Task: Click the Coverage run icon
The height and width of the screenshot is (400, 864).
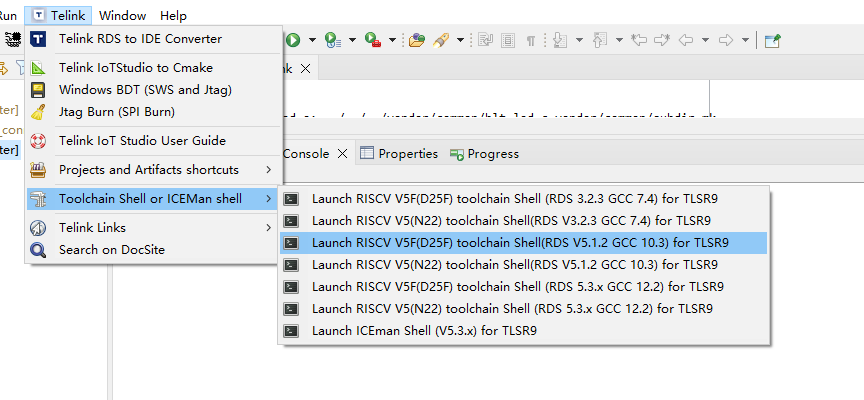Action: [332, 40]
